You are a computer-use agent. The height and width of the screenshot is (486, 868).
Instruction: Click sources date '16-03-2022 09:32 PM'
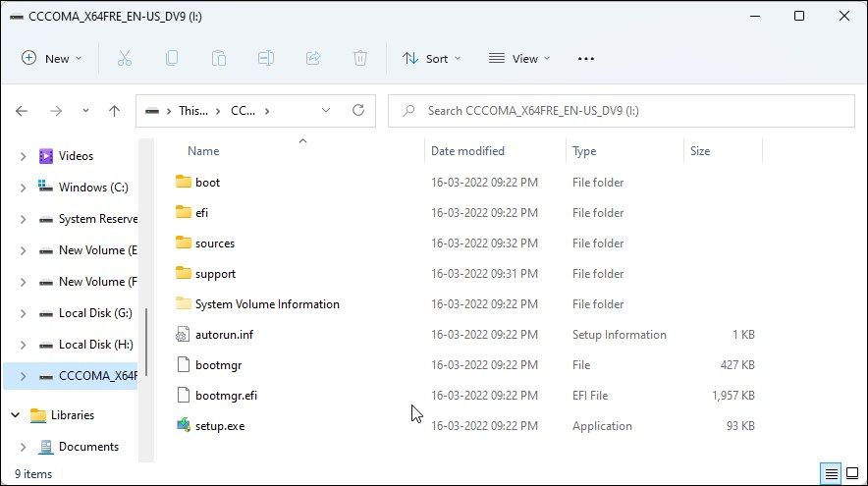[484, 243]
